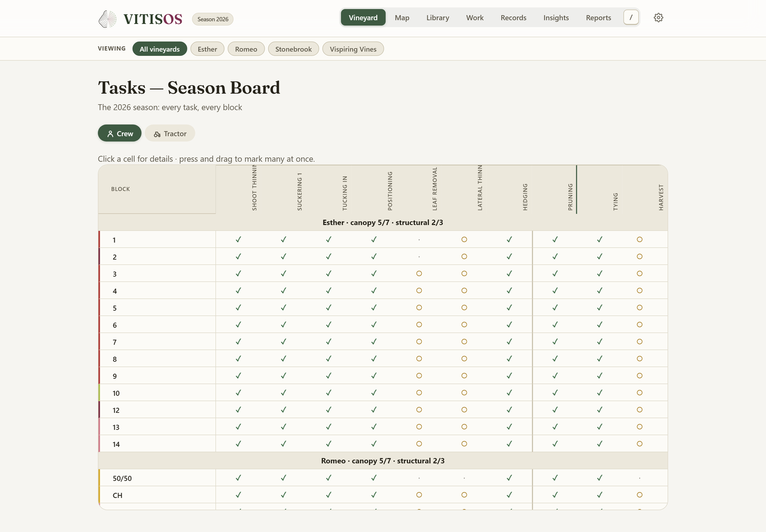Viewport: 766px width, 532px height.
Task: Filter the view to Stonebrook vineyard
Action: pyautogui.click(x=294, y=49)
